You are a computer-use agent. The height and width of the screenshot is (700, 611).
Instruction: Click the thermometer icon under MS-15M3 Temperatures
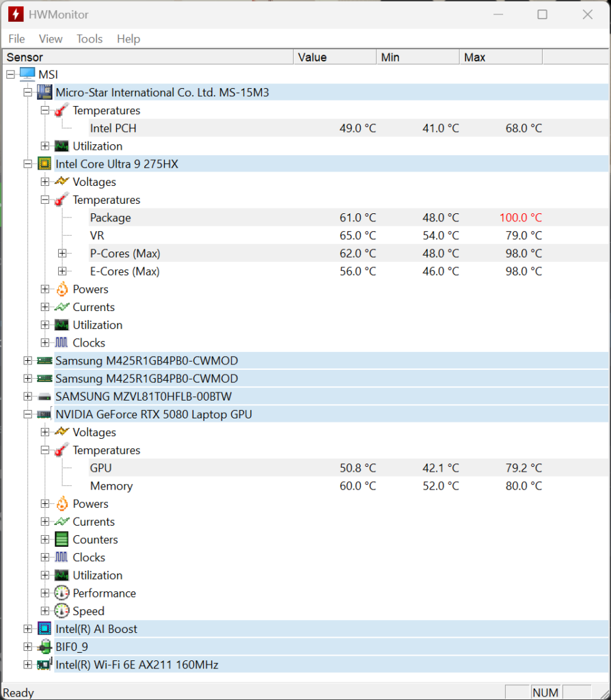tap(62, 110)
